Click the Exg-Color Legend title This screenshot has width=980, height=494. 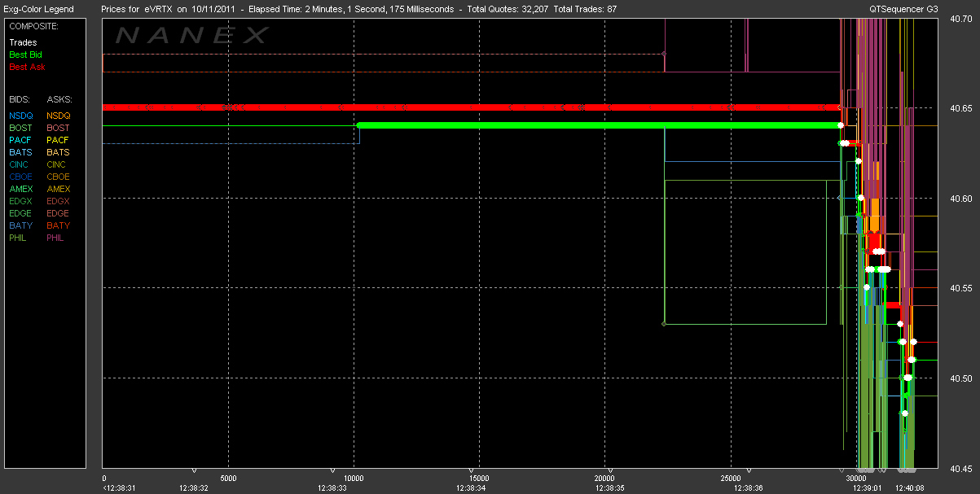(x=38, y=9)
